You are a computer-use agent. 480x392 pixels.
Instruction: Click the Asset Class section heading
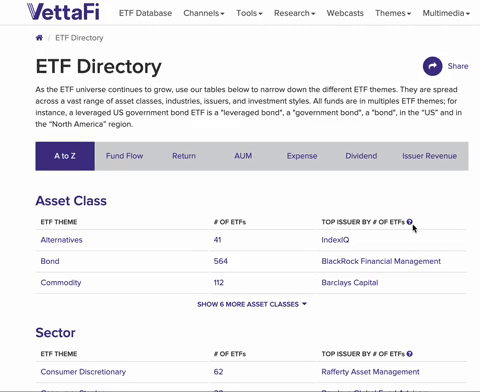pyautogui.click(x=71, y=201)
